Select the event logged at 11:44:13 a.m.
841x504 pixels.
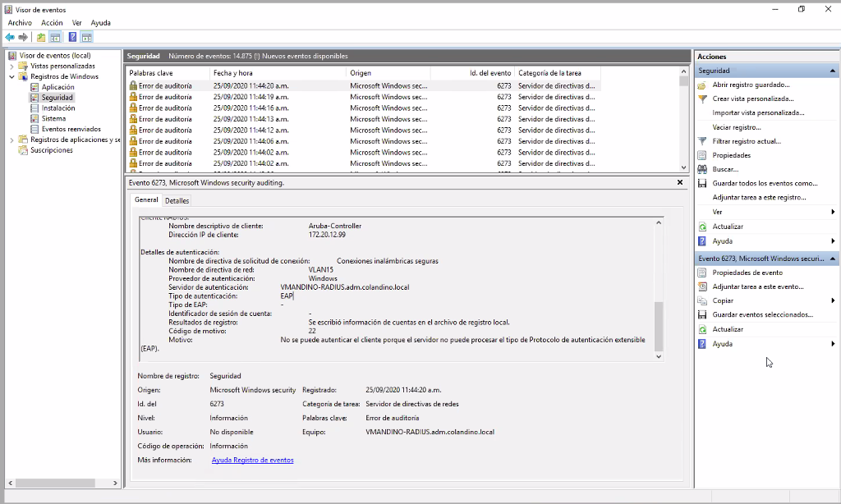364,119
